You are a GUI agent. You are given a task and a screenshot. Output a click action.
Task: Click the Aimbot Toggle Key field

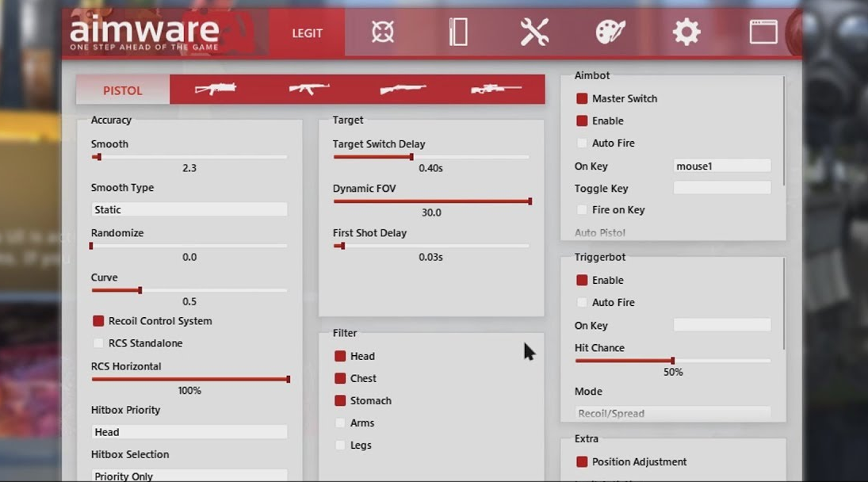[722, 188]
